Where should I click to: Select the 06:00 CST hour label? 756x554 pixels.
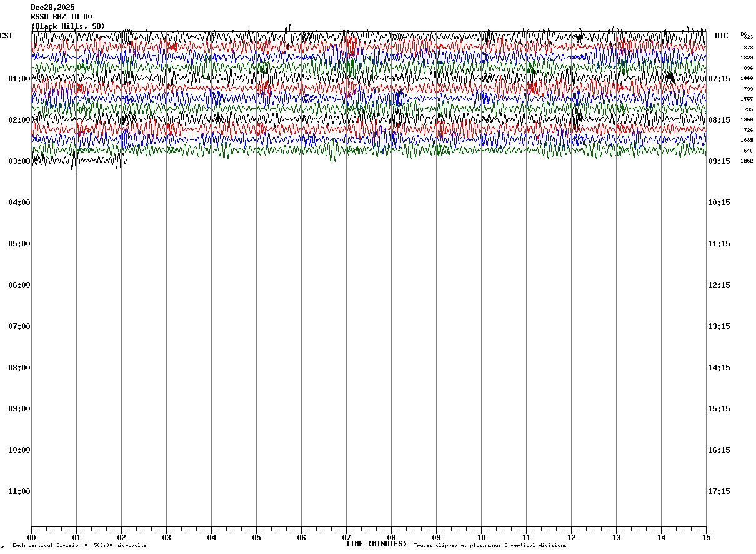coord(19,285)
